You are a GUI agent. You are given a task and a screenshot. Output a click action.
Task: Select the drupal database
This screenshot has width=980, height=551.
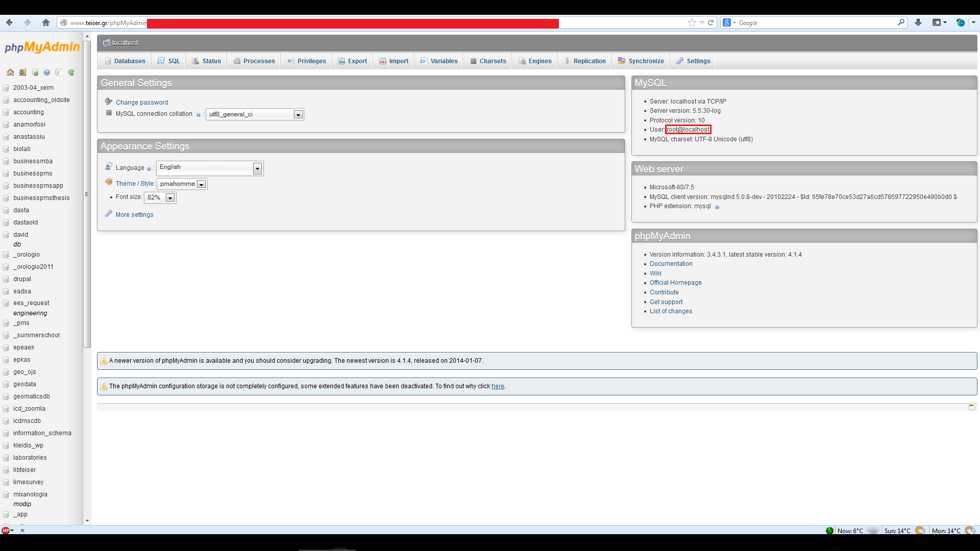[22, 279]
